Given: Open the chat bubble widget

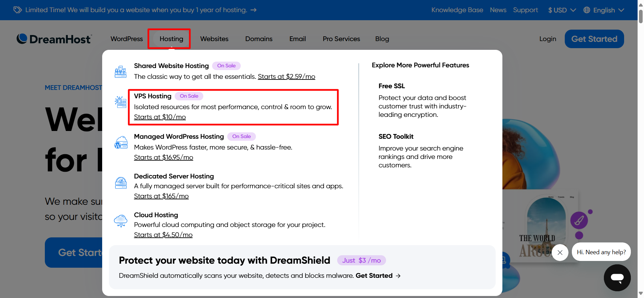Looking at the screenshot, I should pyautogui.click(x=617, y=278).
